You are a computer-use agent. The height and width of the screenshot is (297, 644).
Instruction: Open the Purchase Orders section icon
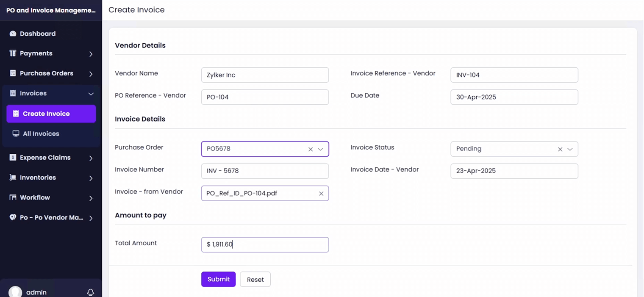[x=13, y=73]
